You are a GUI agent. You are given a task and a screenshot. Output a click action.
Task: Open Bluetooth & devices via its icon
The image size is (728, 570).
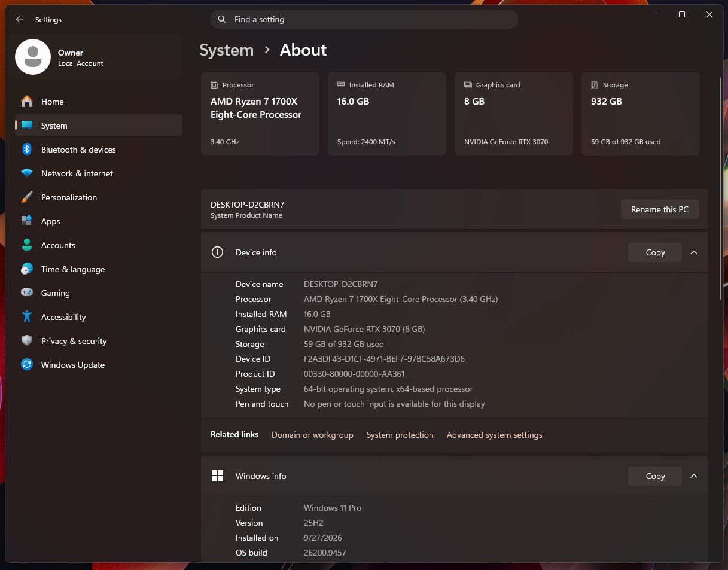[x=27, y=150]
